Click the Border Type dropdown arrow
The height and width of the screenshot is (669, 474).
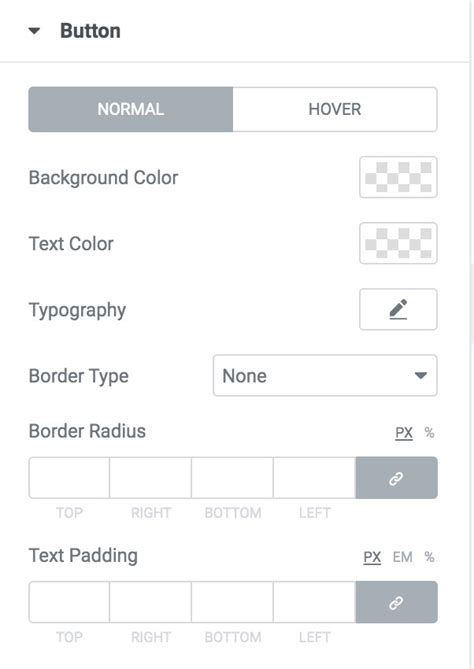pos(421,375)
